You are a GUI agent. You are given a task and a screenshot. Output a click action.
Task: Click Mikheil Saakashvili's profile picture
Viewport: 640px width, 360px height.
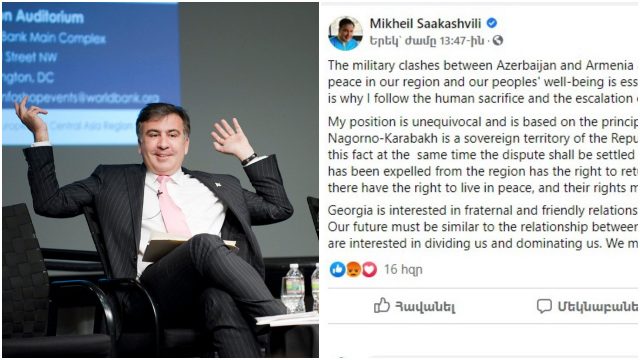(345, 33)
